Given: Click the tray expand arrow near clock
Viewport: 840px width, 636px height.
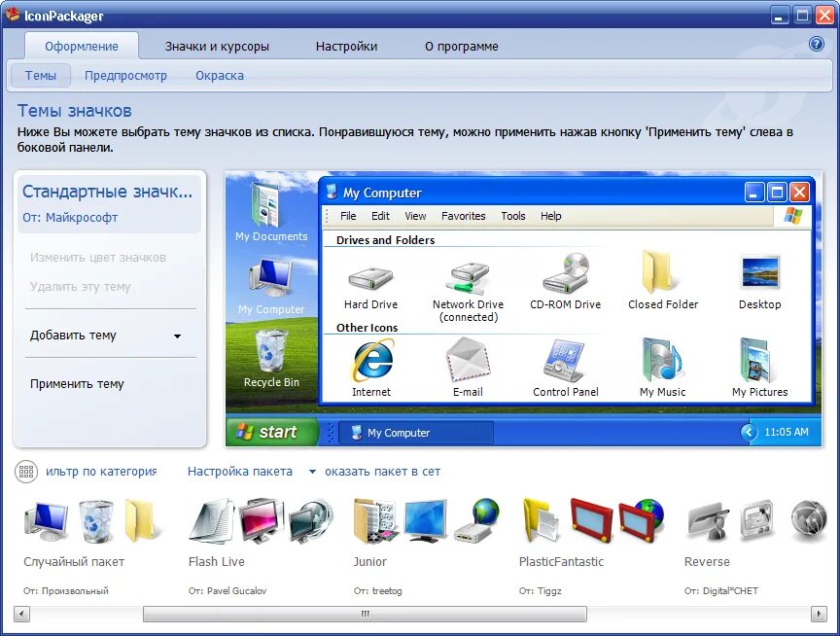Looking at the screenshot, I should (x=749, y=432).
